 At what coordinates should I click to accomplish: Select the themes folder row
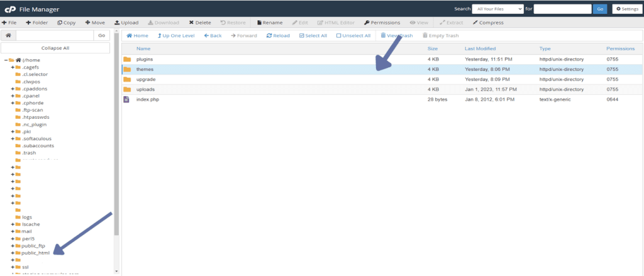(x=382, y=69)
